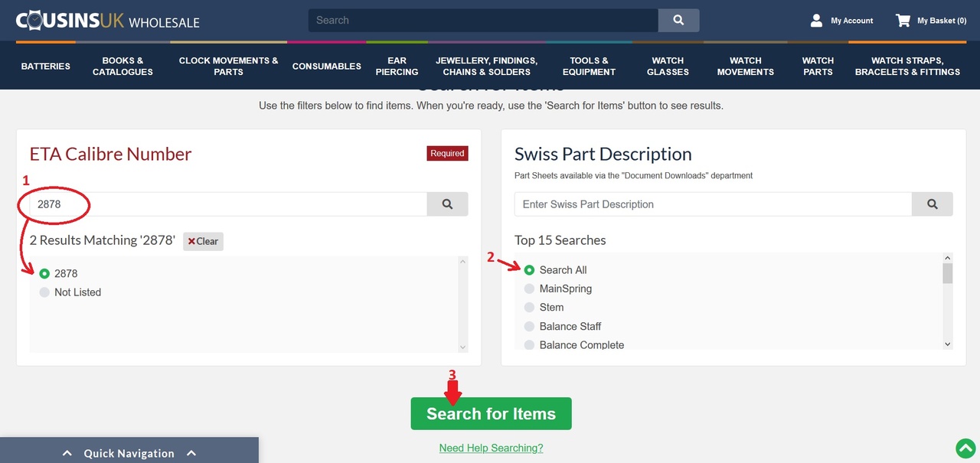Open the 'Need Help Searching?' link
Image resolution: width=980 pixels, height=463 pixels.
(491, 448)
